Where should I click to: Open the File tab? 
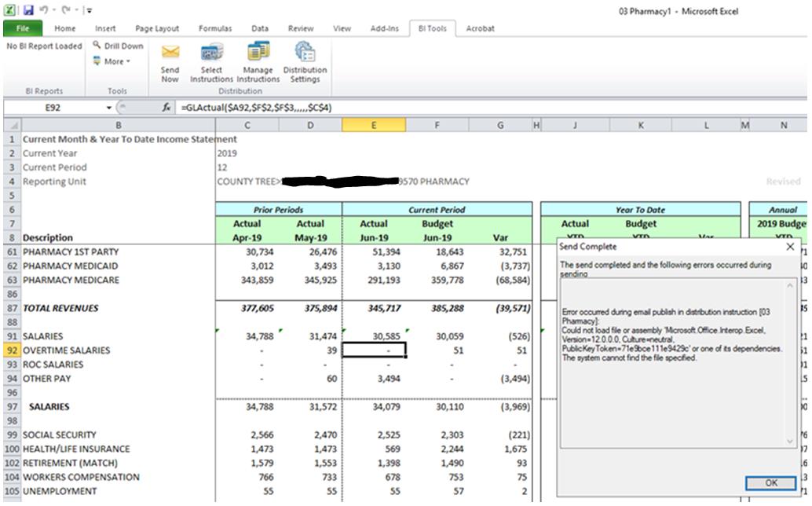[23, 28]
